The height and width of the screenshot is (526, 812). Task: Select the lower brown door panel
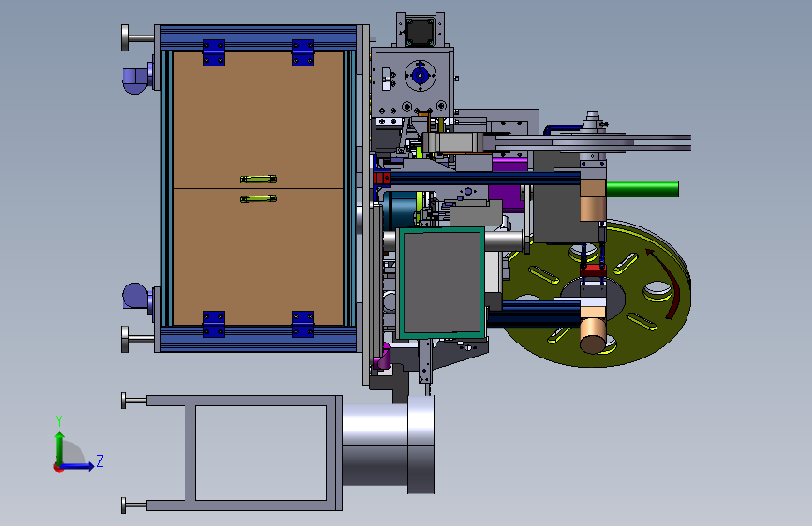click(x=258, y=256)
